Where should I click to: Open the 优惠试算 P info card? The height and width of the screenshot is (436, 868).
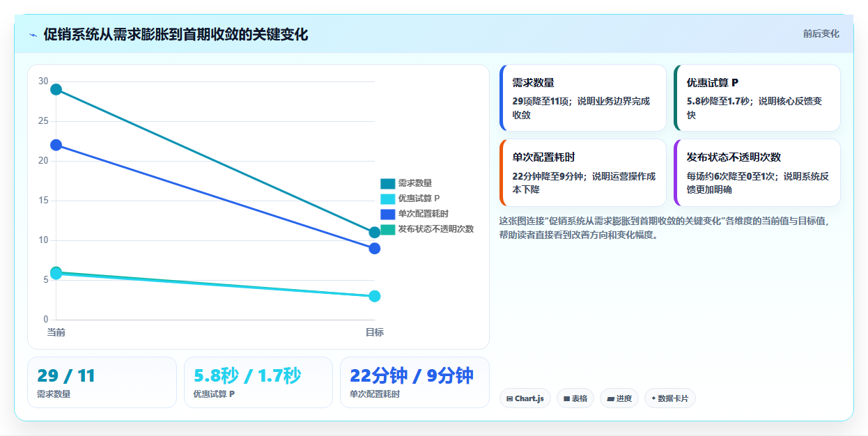click(757, 98)
